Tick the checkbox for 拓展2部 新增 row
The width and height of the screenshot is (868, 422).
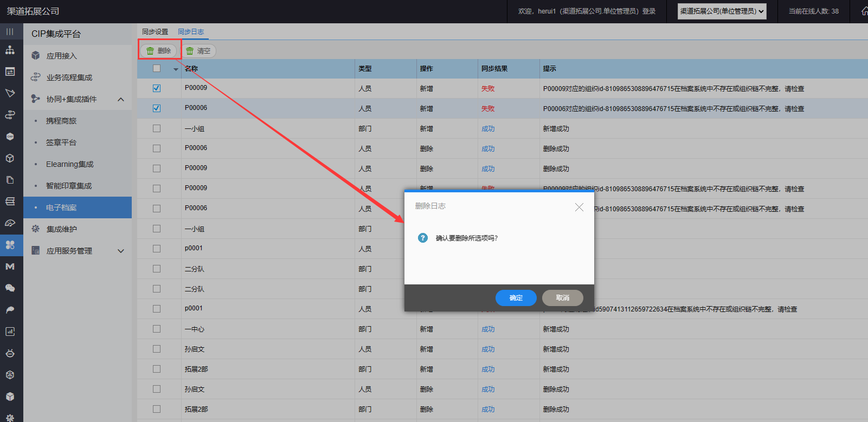[157, 368]
